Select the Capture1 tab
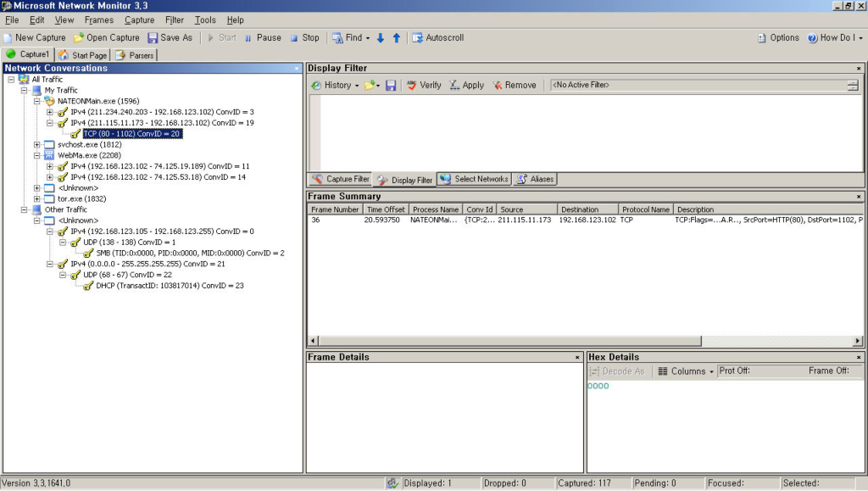The height and width of the screenshot is (491, 868). point(28,54)
